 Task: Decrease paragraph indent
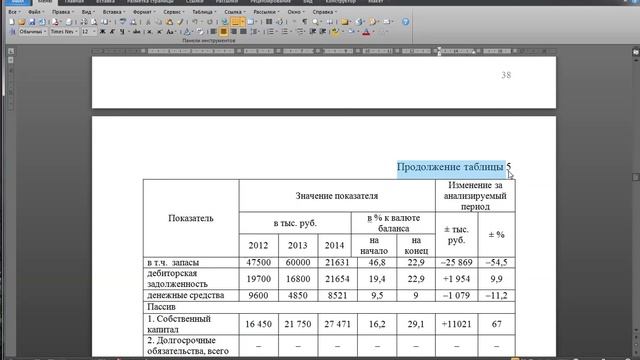pos(312,31)
